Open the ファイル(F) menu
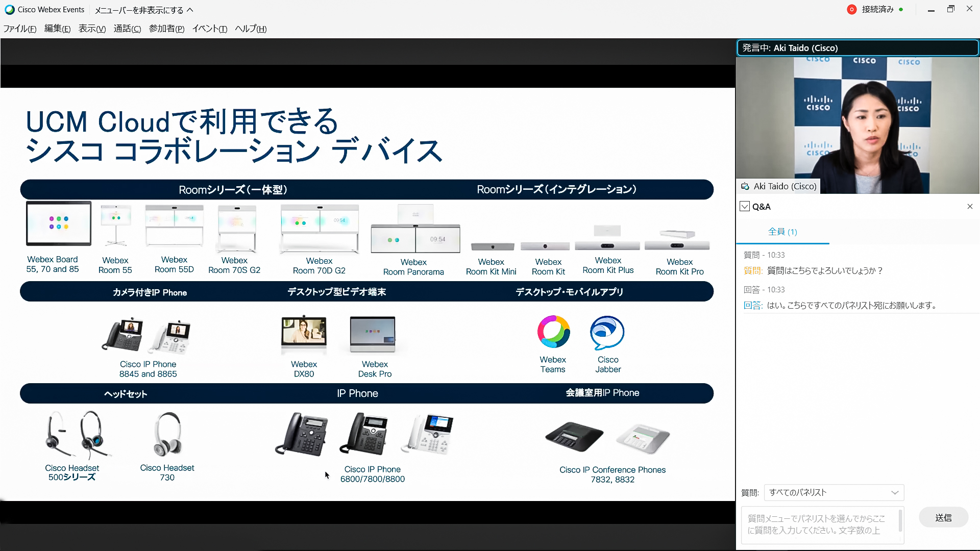Screen dimensions: 980x551 (x=20, y=29)
